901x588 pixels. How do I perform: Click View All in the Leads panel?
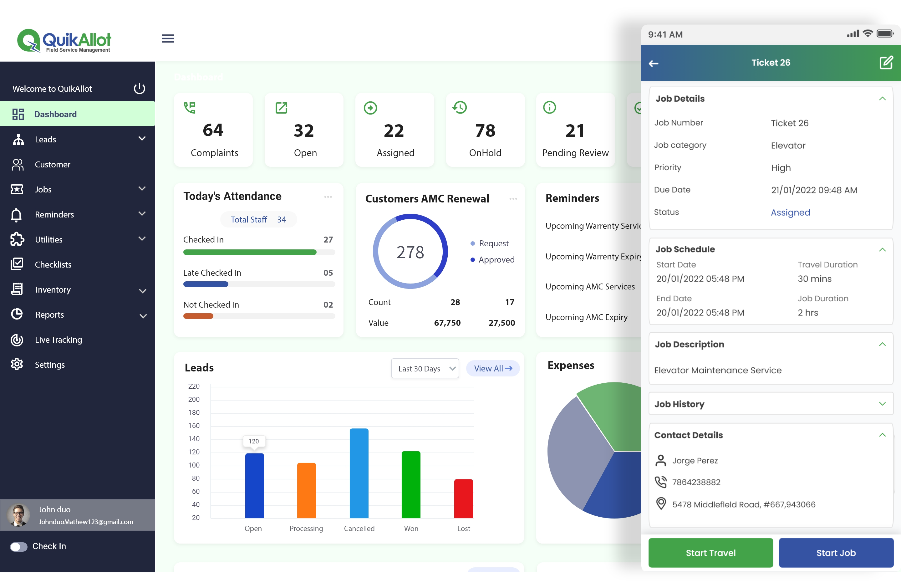pyautogui.click(x=492, y=368)
